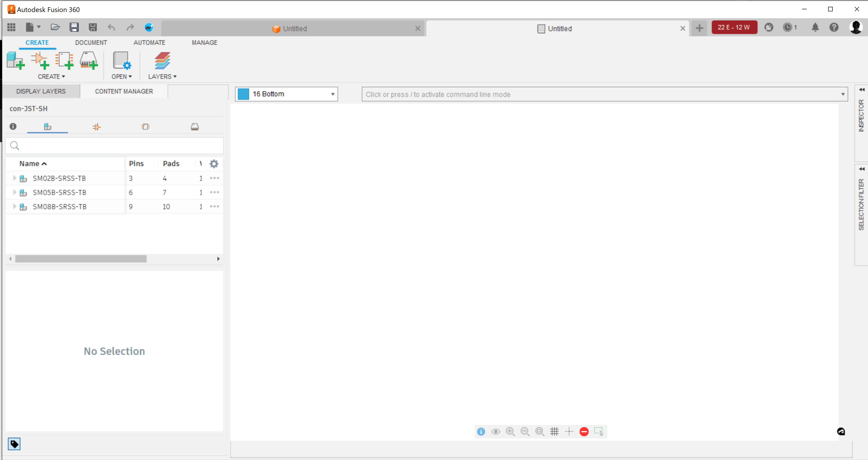The image size is (868, 460).
Task: Collapse the Inspector panel using the arrows
Action: [x=862, y=90]
